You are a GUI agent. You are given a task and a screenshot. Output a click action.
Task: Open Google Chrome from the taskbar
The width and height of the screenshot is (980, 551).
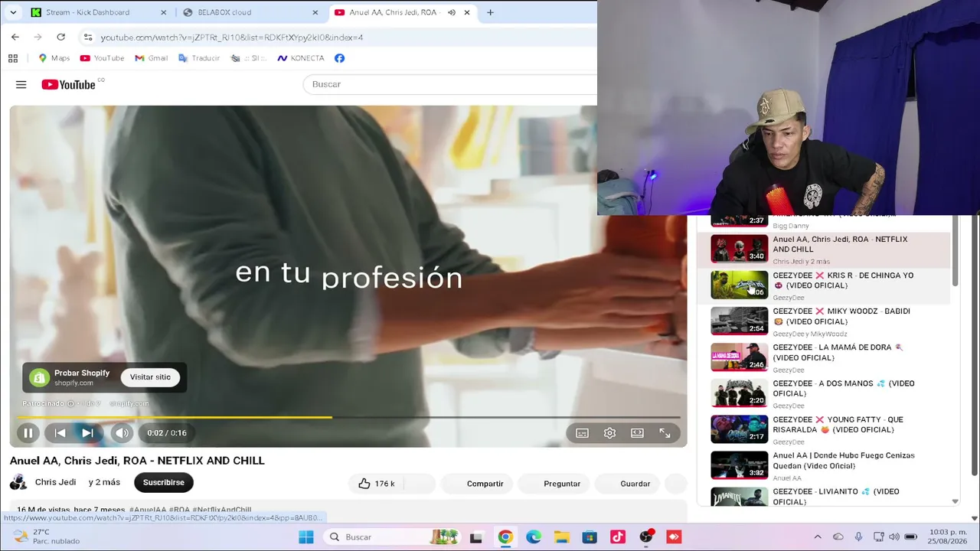click(505, 537)
